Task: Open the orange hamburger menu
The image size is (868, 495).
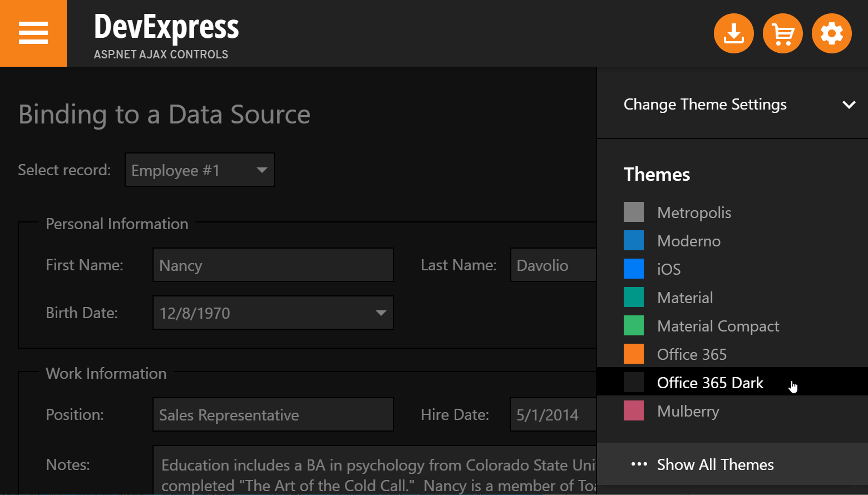Action: pyautogui.click(x=33, y=33)
